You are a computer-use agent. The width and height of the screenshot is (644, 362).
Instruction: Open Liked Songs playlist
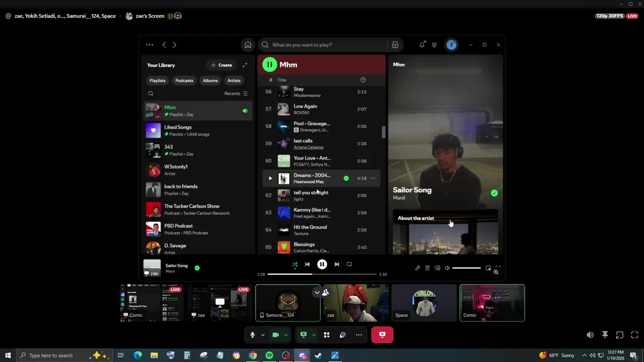(x=198, y=131)
